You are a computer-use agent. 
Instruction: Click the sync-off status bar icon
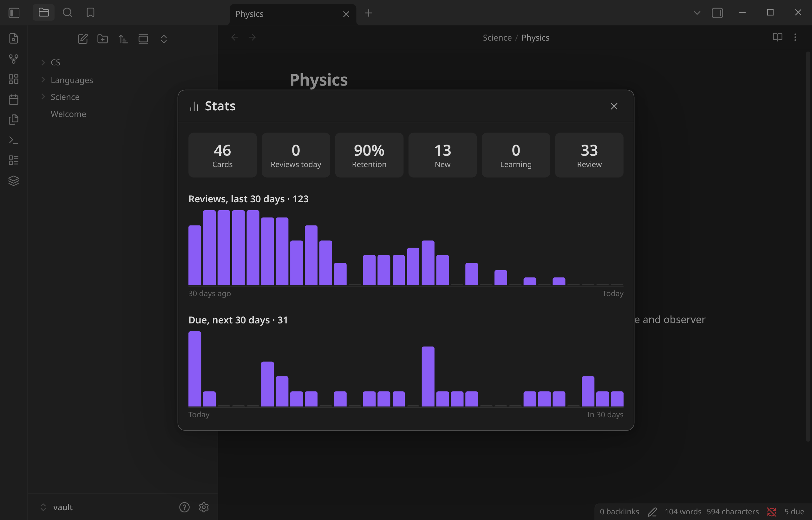point(771,512)
